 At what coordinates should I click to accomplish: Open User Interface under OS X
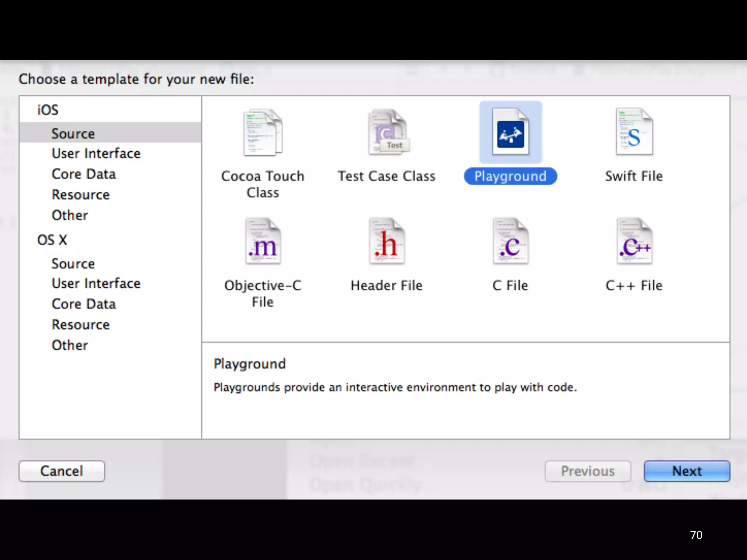pyautogui.click(x=96, y=284)
